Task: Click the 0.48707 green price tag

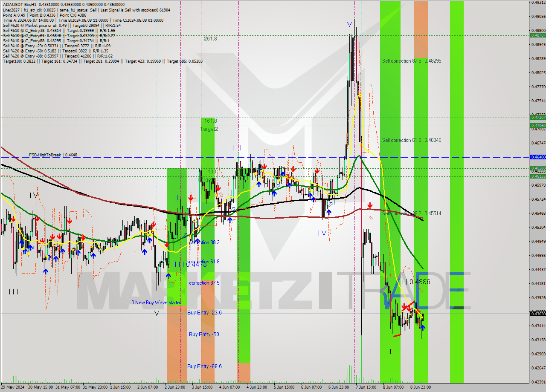Action: [x=537, y=35]
